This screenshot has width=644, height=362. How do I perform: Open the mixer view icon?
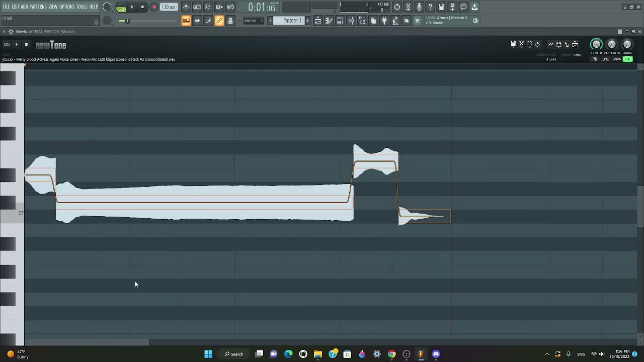coord(351,21)
